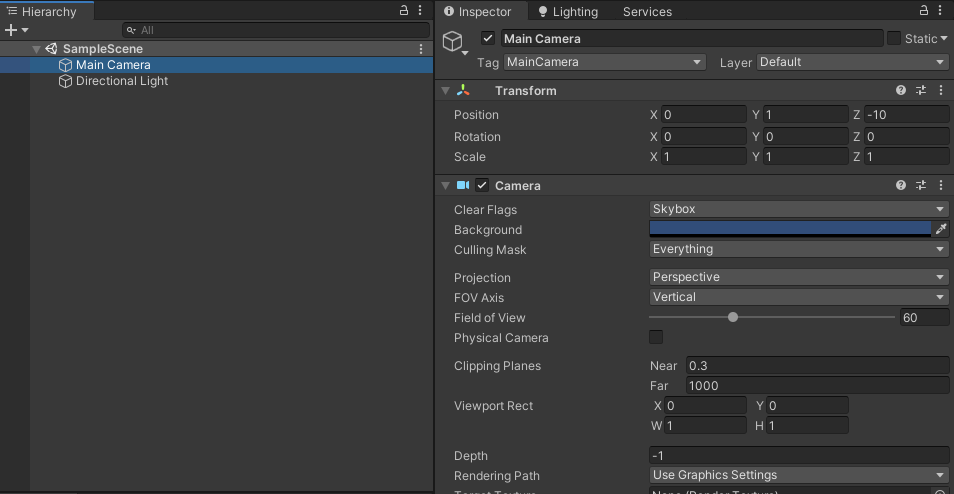The width and height of the screenshot is (954, 494).
Task: Open Transform presets slider icon
Action: coord(921,90)
